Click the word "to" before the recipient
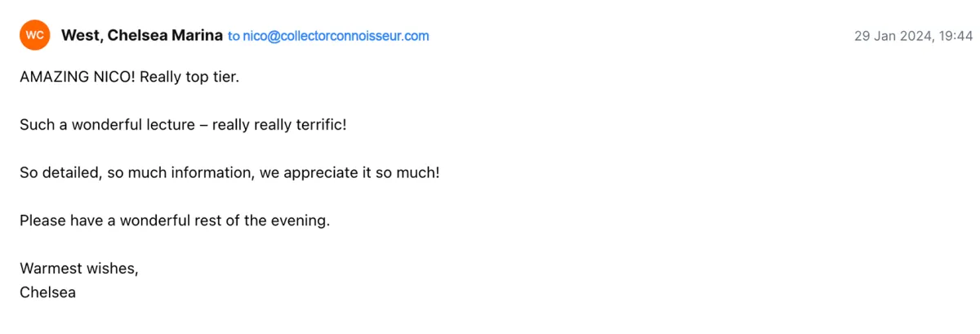This screenshot has height=334, width=980. pos(234,36)
